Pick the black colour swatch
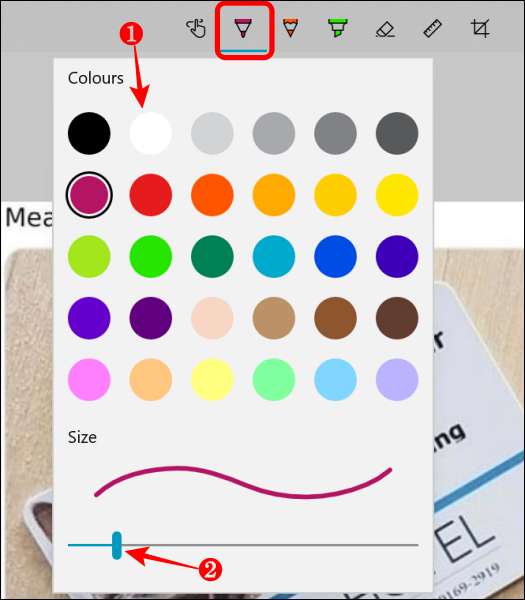Screen dimensions: 525x600 89,133
